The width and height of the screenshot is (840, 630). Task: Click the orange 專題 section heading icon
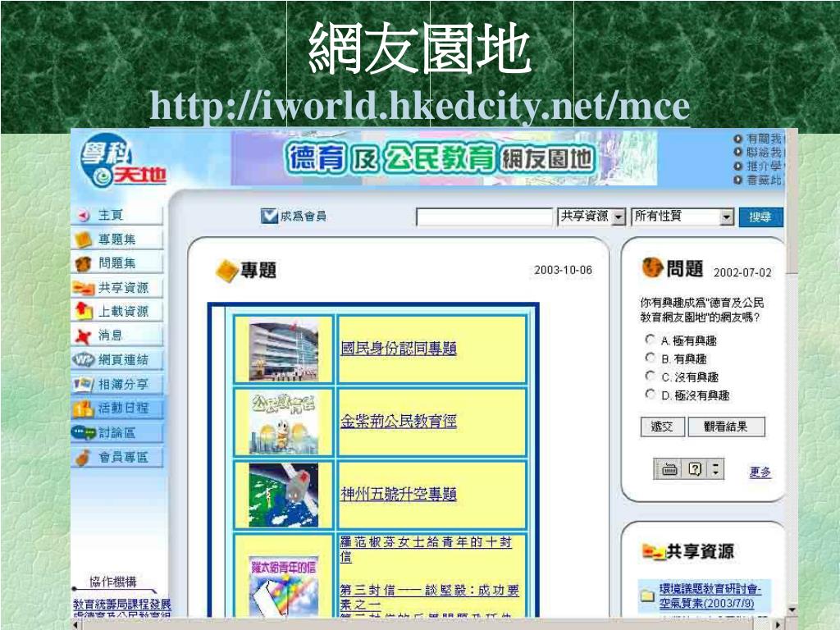226,271
